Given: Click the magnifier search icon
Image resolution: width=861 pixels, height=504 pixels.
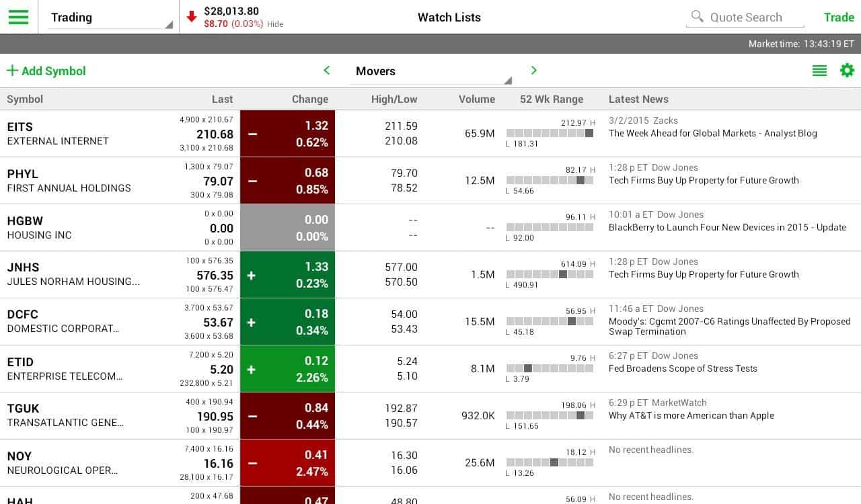Looking at the screenshot, I should tap(697, 16).
